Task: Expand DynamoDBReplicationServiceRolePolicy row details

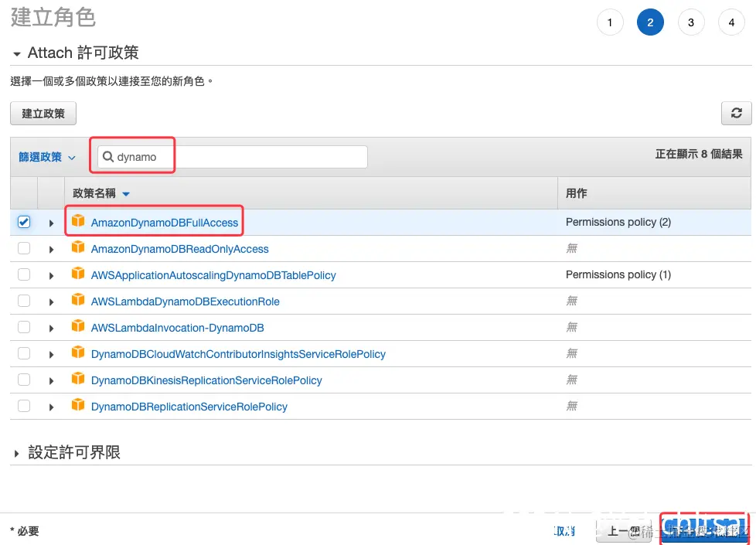Action: coord(51,407)
